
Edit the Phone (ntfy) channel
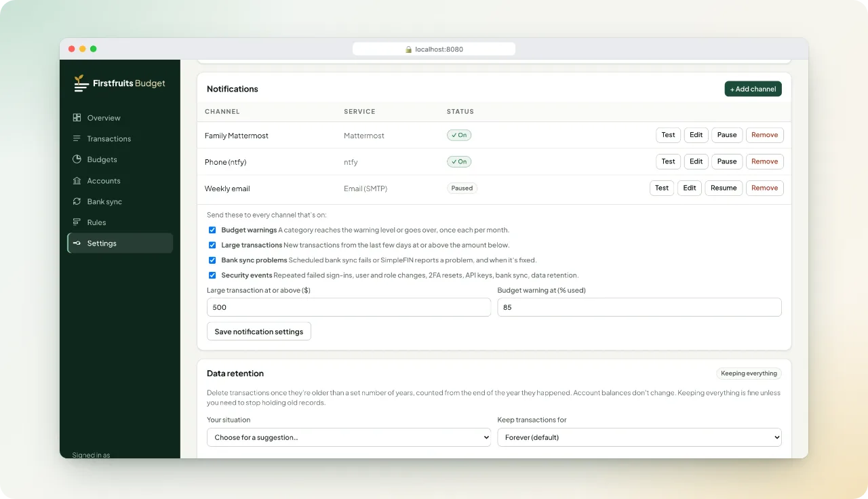(696, 161)
